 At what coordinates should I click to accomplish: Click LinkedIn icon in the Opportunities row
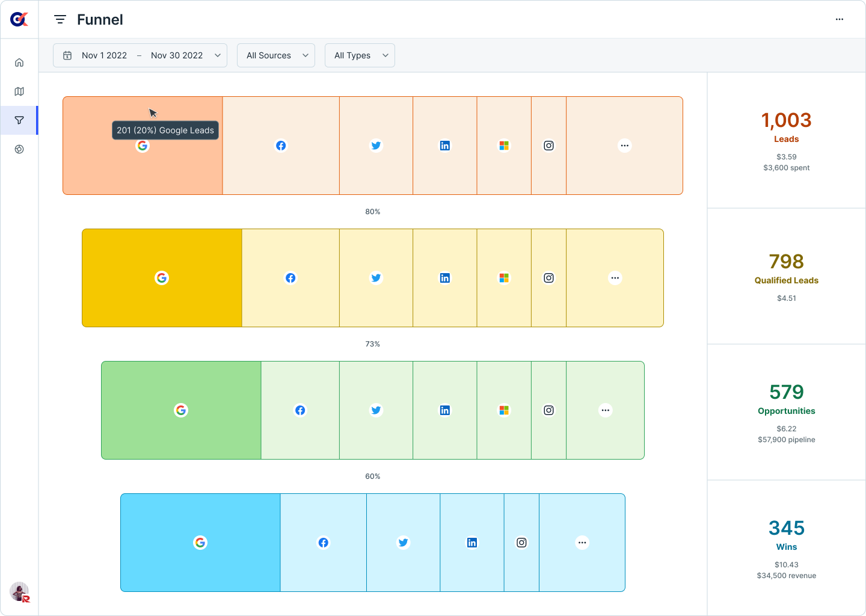(x=445, y=410)
